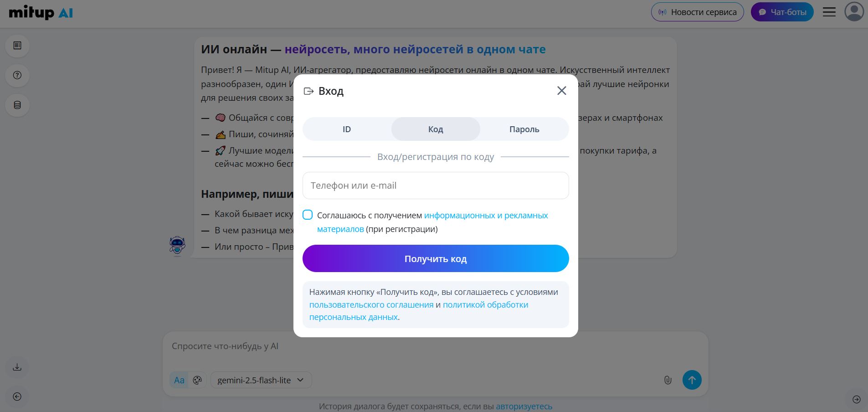Open Новости сервиса
Image resolution: width=868 pixels, height=412 pixels.
697,12
